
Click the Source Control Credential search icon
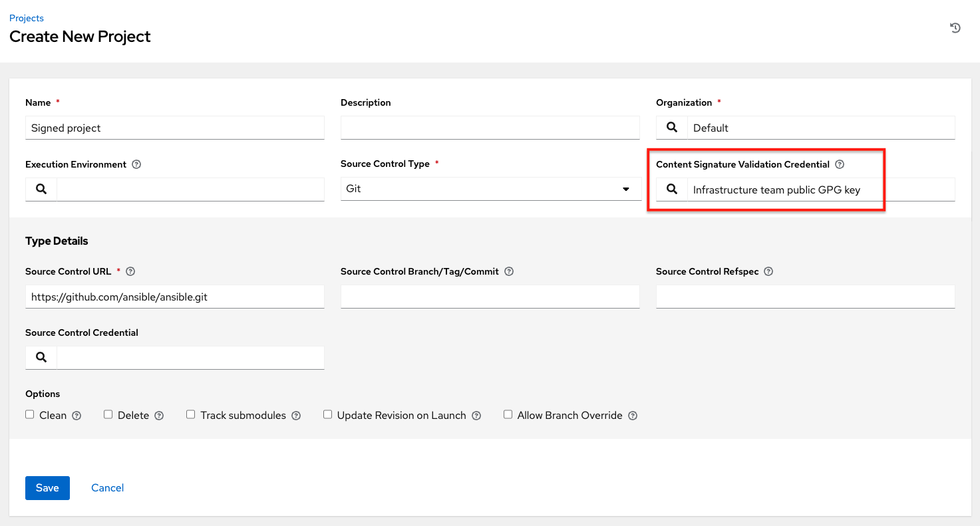point(41,357)
